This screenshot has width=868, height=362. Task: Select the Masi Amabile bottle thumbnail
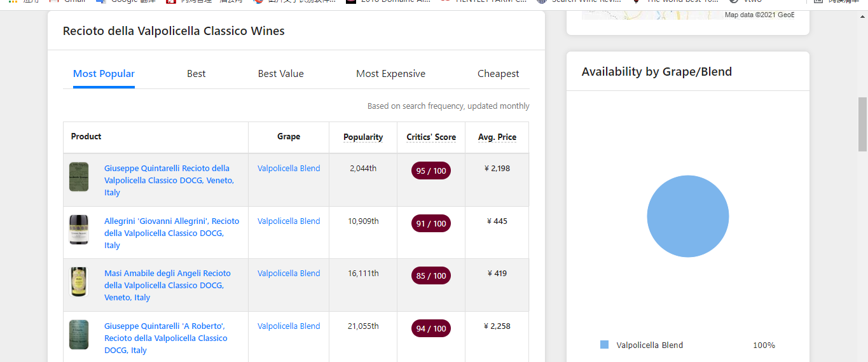click(x=79, y=282)
